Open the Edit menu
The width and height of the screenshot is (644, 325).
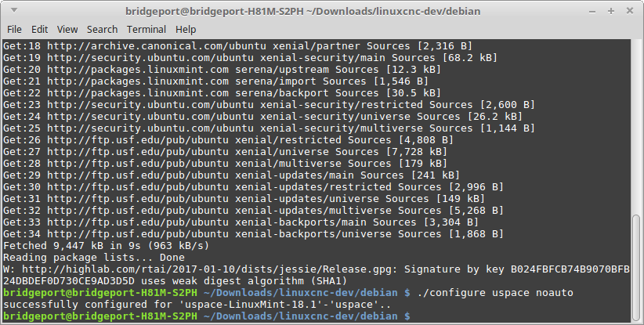[x=40, y=29]
